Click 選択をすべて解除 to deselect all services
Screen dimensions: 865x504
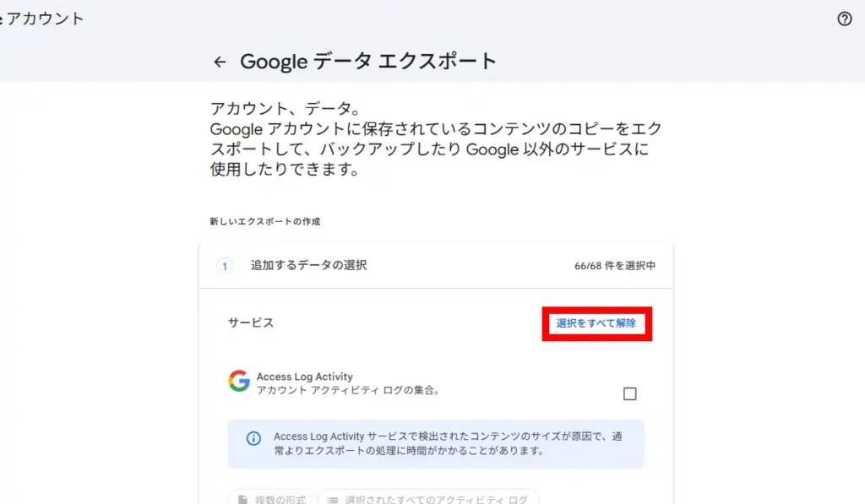click(x=597, y=323)
